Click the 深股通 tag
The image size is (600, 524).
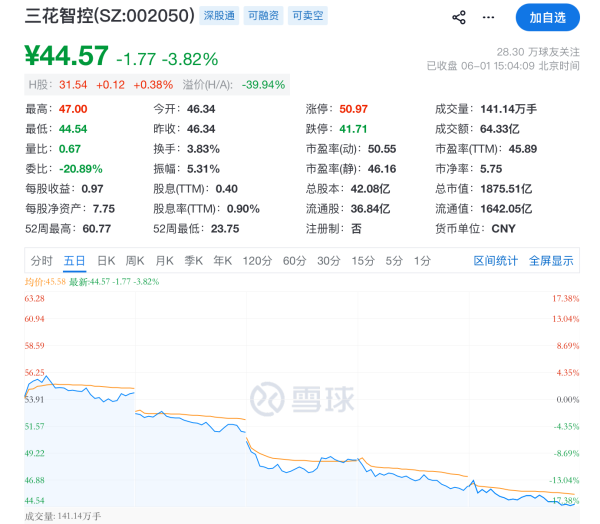coord(219,16)
